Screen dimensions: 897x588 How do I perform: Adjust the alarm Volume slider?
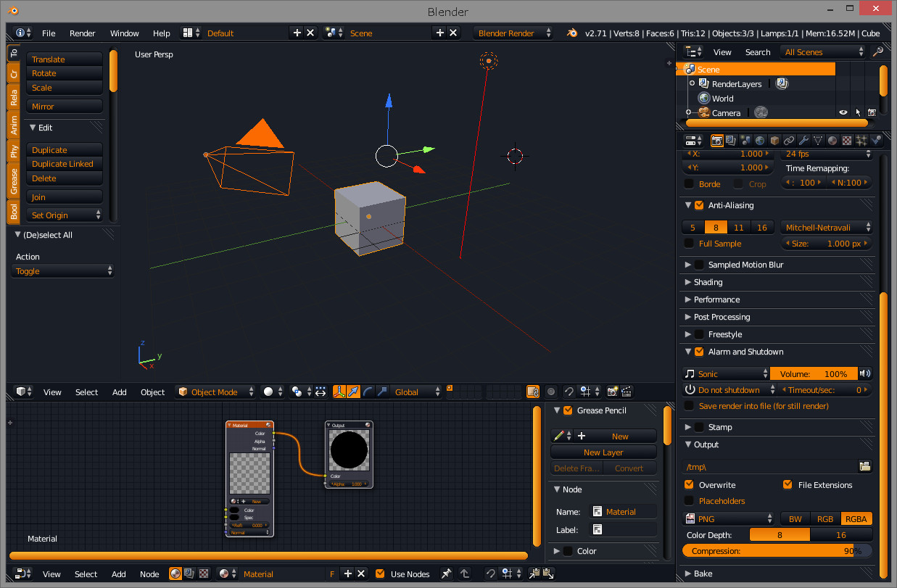point(814,374)
